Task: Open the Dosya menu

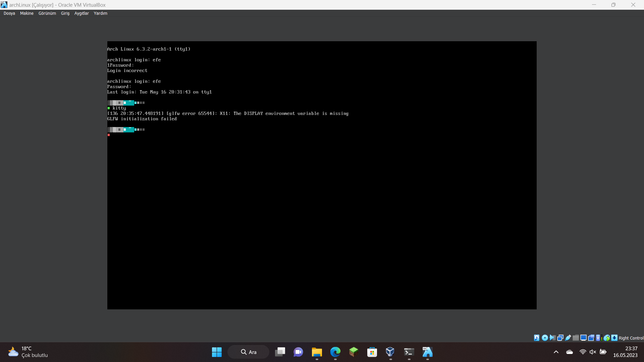Action: pyautogui.click(x=9, y=13)
